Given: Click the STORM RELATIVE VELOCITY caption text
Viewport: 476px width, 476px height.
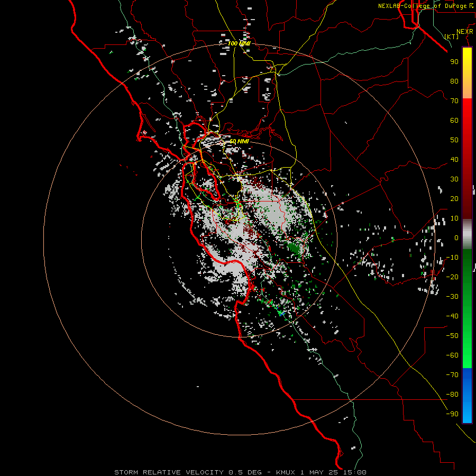Looking at the screenshot, I should (169, 472).
